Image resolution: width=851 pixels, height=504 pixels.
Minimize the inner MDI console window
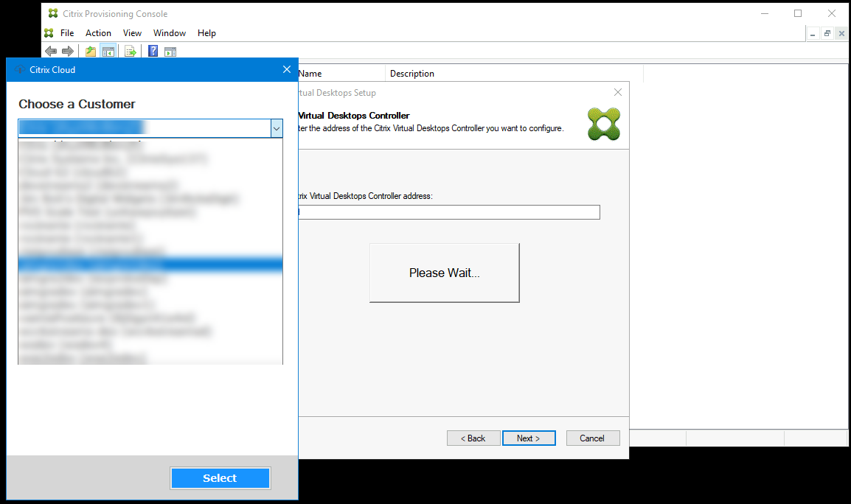click(813, 34)
